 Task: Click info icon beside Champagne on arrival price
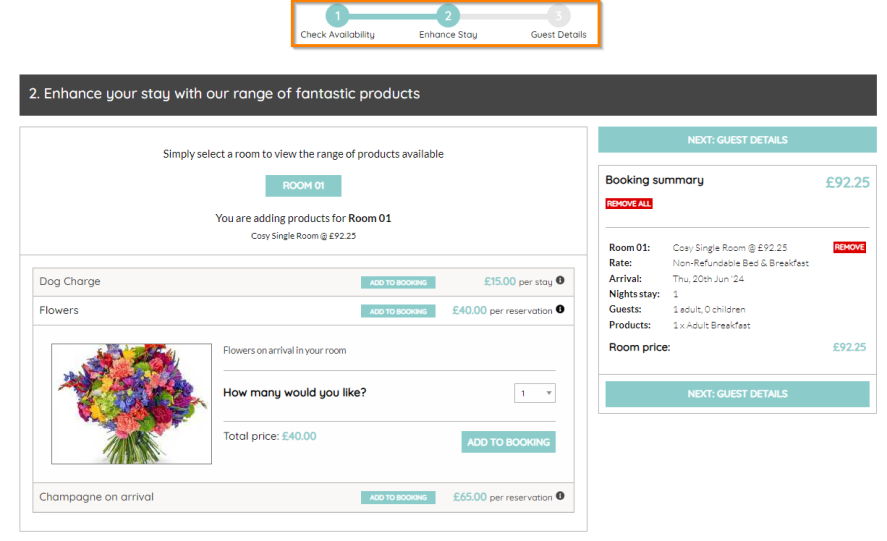pos(560,496)
